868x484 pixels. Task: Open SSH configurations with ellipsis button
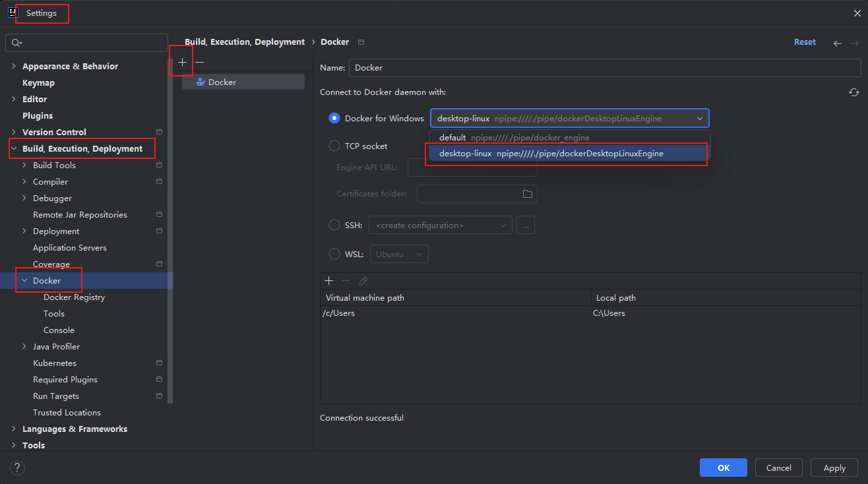pyautogui.click(x=526, y=225)
